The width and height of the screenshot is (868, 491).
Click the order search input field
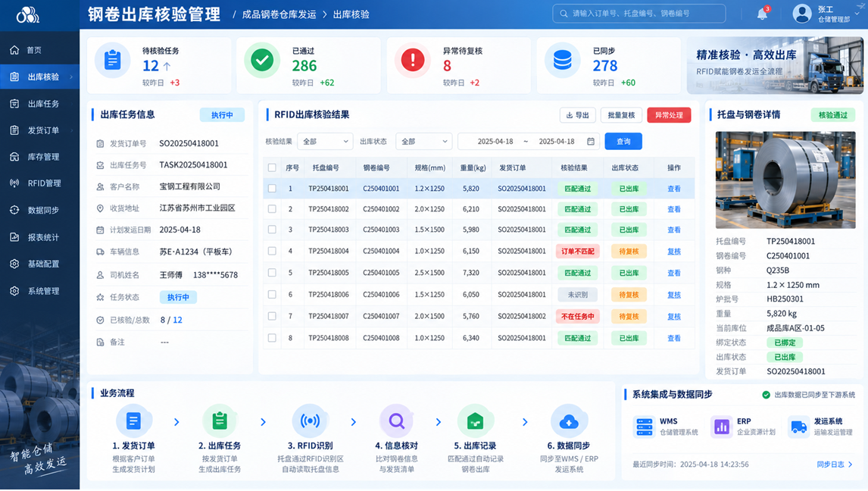[639, 14]
